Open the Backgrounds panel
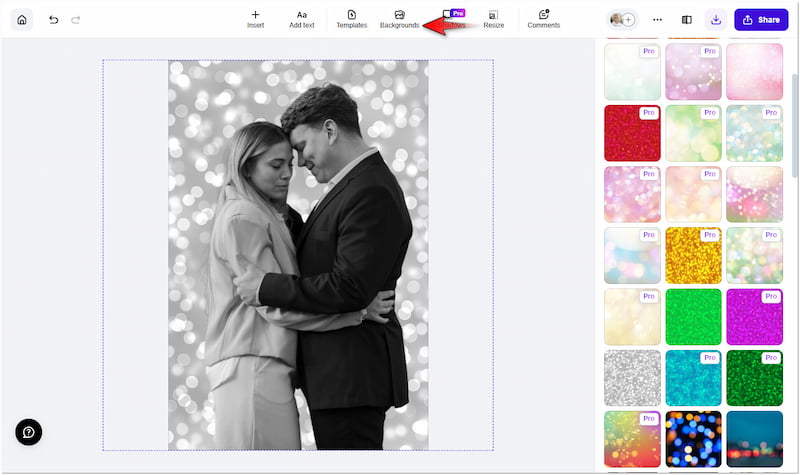The image size is (800, 475). click(x=399, y=19)
